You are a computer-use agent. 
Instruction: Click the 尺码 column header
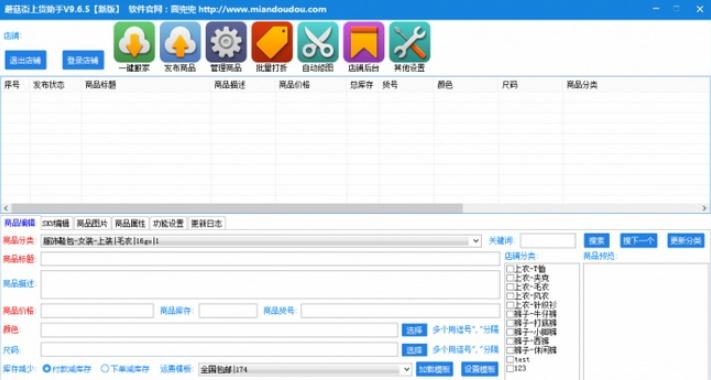pos(531,85)
